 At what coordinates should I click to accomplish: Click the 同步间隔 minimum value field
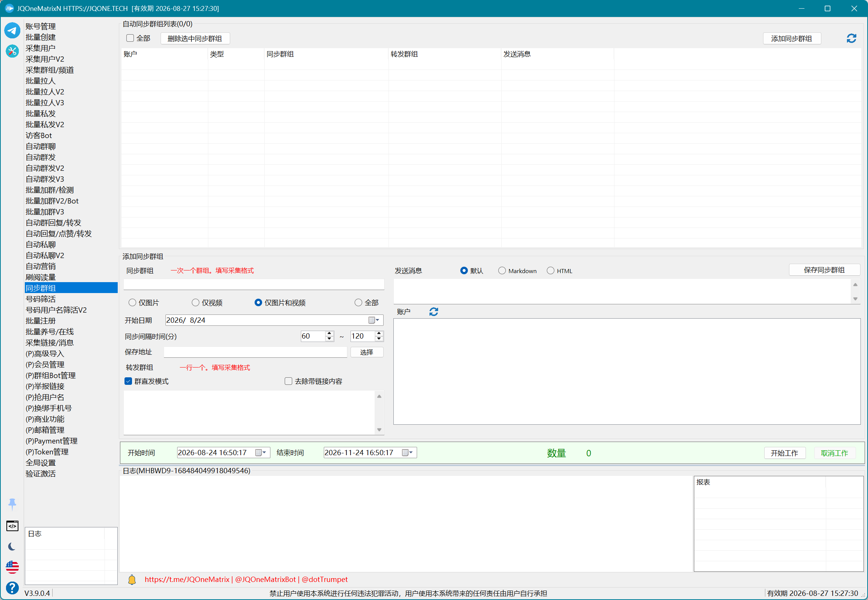pos(313,336)
